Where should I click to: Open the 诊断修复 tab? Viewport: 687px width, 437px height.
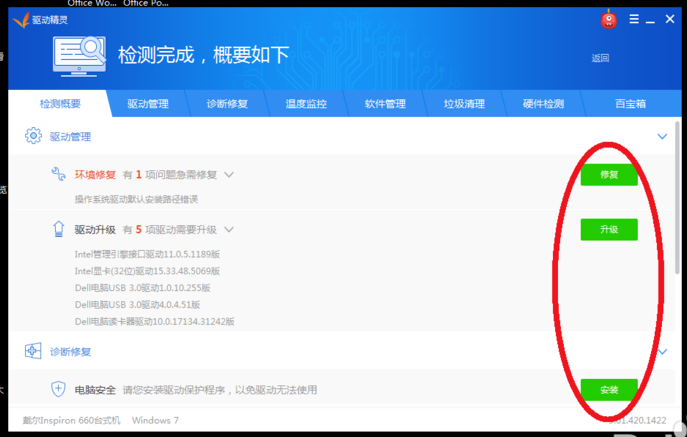point(227,104)
